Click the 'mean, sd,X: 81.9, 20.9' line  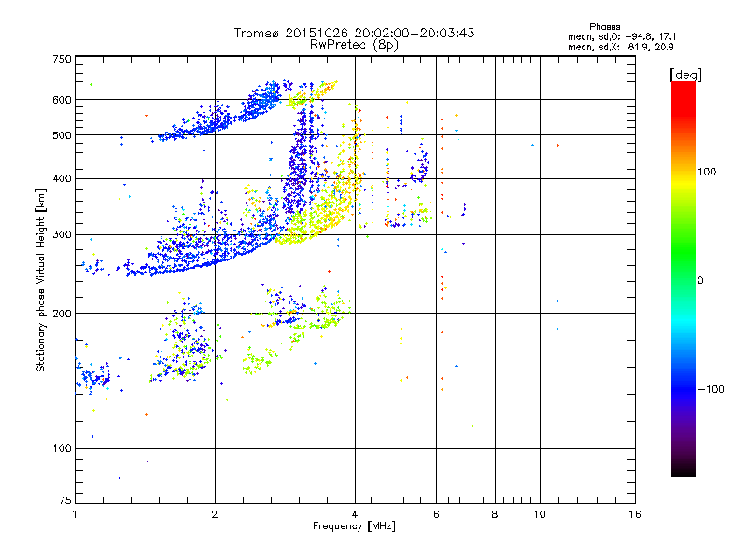point(620,47)
